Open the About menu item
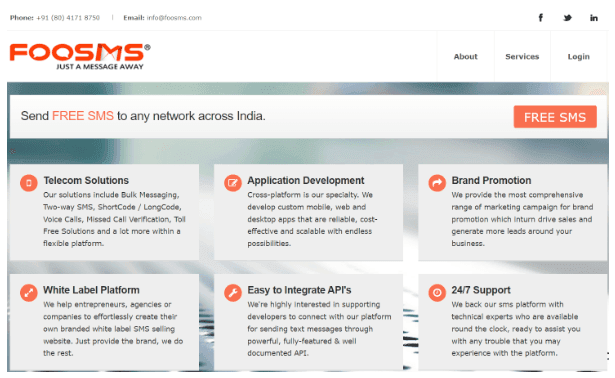 tap(466, 56)
